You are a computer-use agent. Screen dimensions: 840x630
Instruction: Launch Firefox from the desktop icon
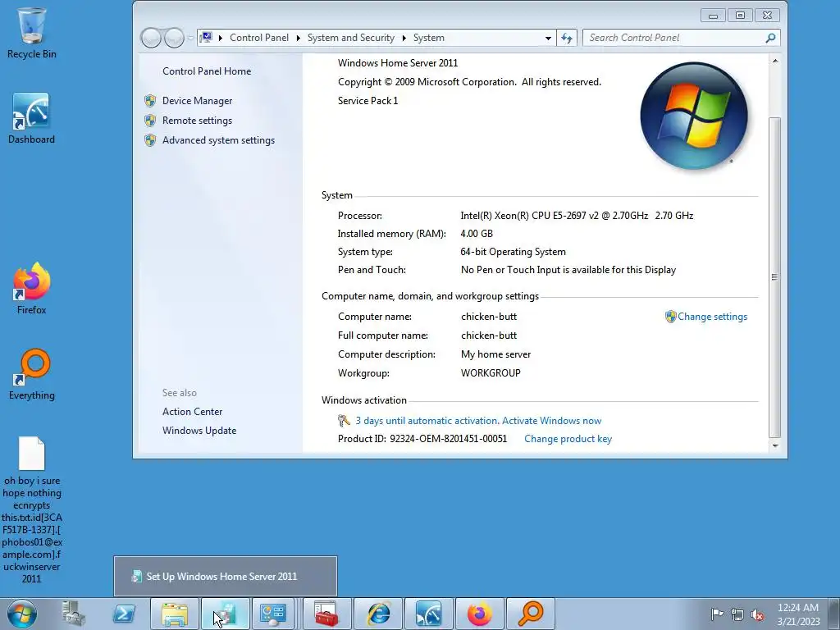[32, 289]
